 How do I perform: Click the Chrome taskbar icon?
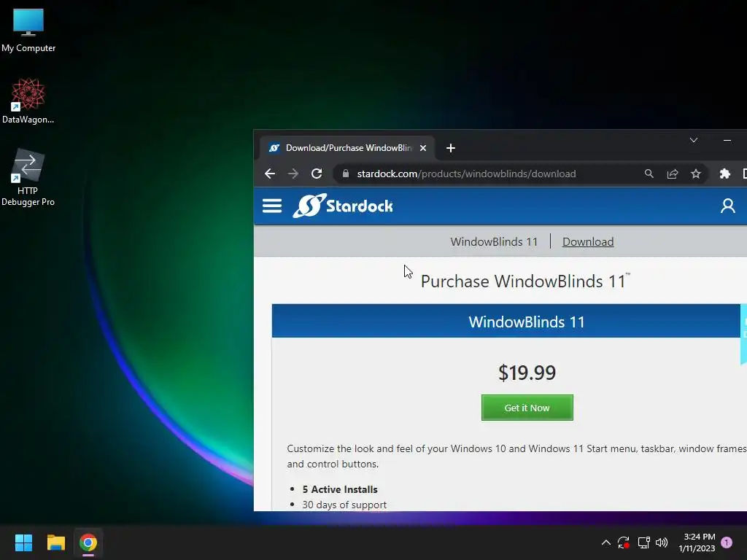pyautogui.click(x=88, y=542)
